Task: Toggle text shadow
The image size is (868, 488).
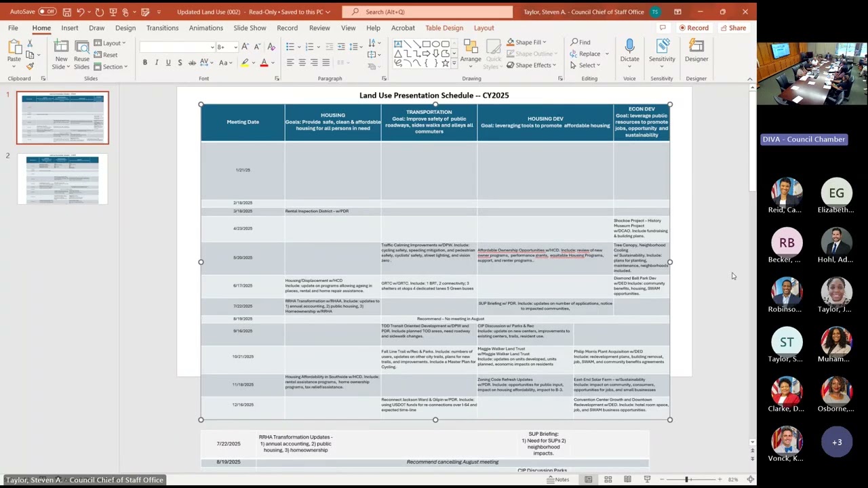Action: (180, 62)
